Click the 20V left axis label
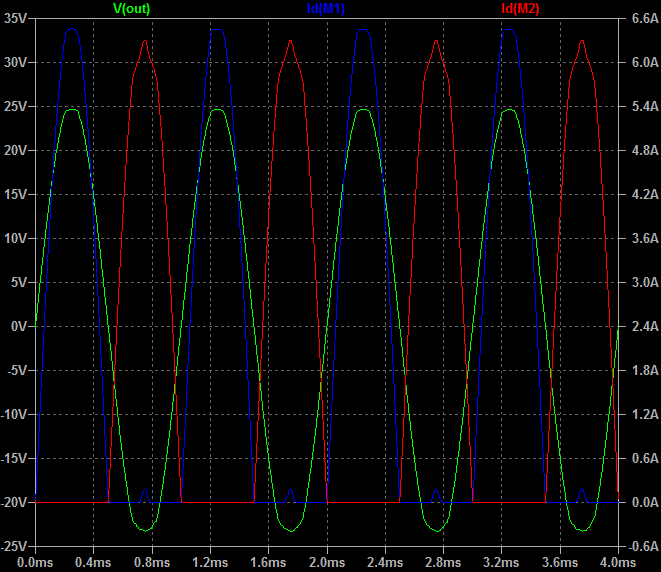661x572 pixels. (x=16, y=150)
